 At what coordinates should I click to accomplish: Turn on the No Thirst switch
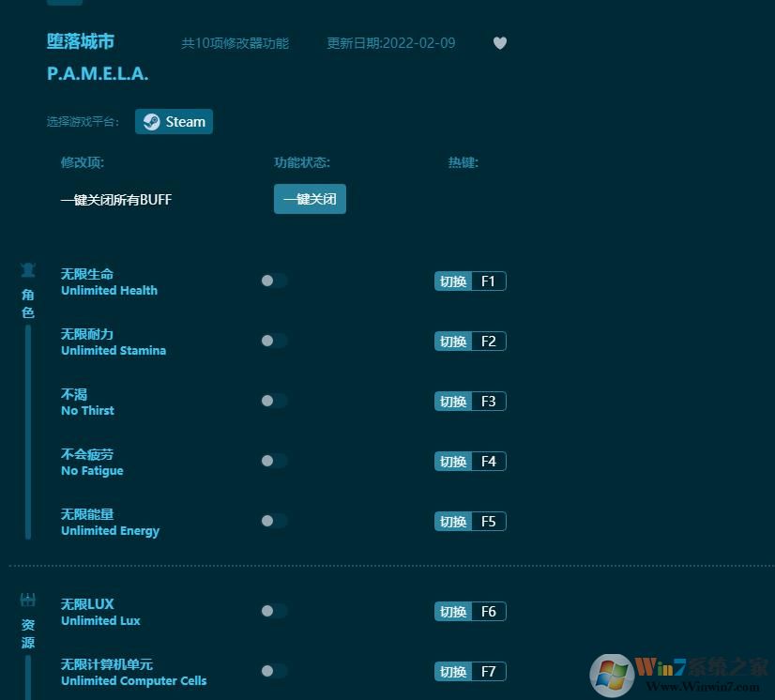(x=273, y=401)
